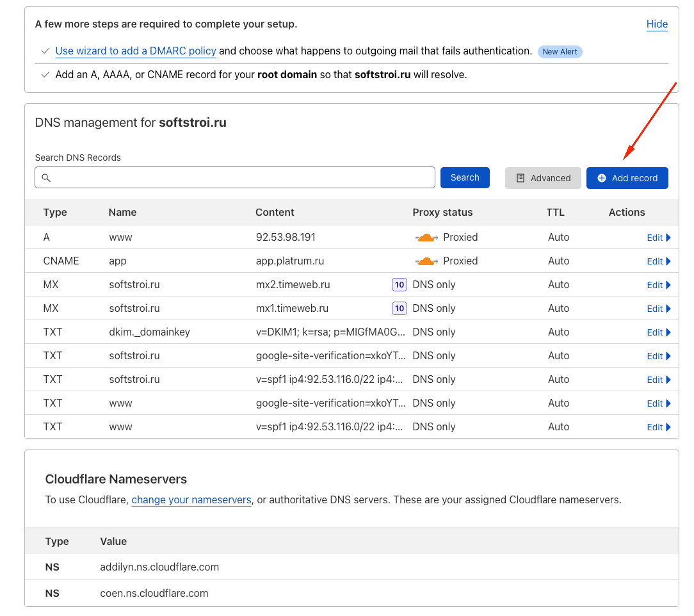
Task: Click the checkmark icon beside DMARC policy step
Action: (45, 51)
